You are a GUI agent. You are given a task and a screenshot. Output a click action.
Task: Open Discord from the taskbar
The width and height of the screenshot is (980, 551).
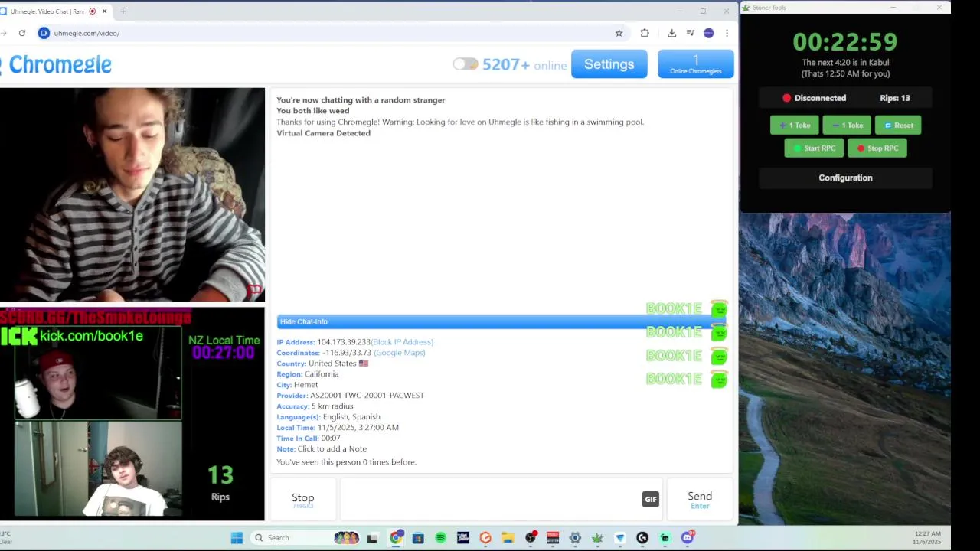click(688, 538)
